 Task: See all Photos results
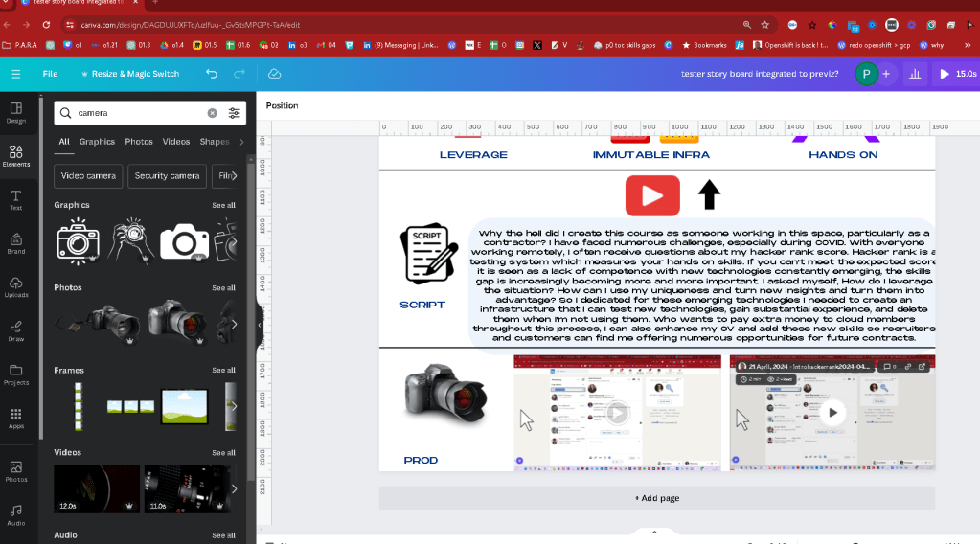[223, 288]
